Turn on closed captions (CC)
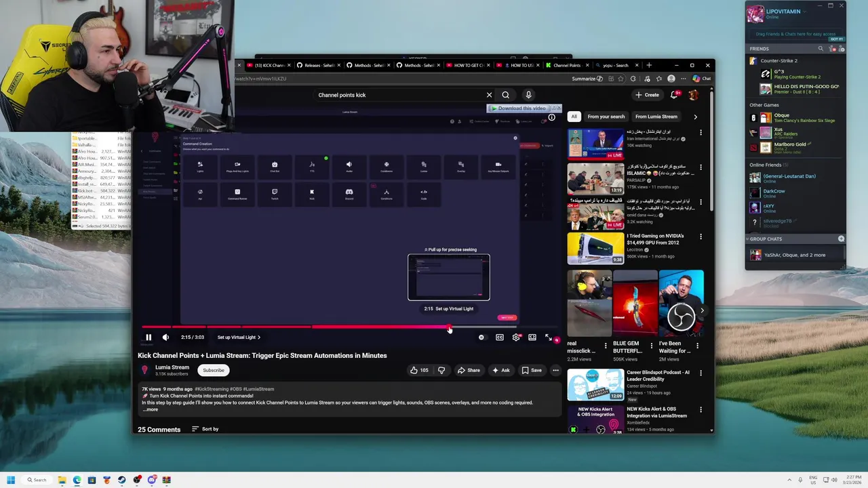 tap(500, 337)
